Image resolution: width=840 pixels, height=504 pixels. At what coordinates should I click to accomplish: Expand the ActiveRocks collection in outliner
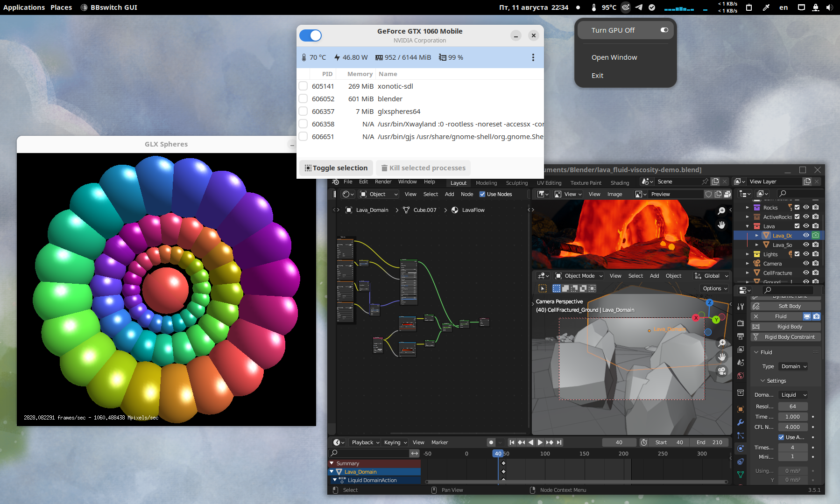pos(747,217)
